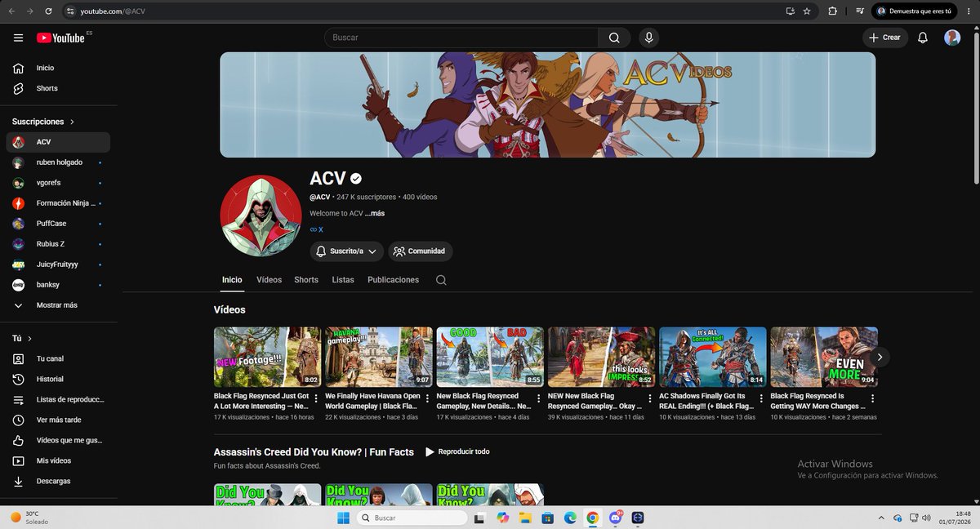Open options for 'AC Shadows Finally Got' video

point(760,399)
